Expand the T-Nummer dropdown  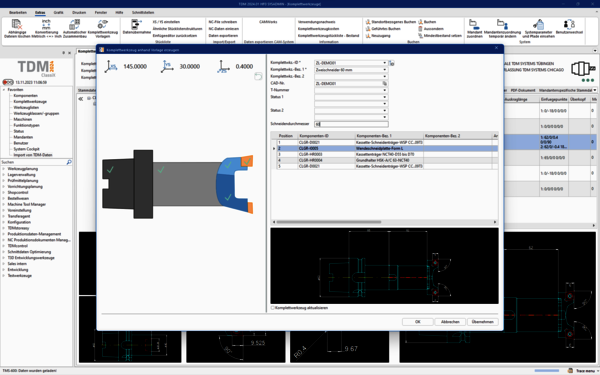point(385,90)
